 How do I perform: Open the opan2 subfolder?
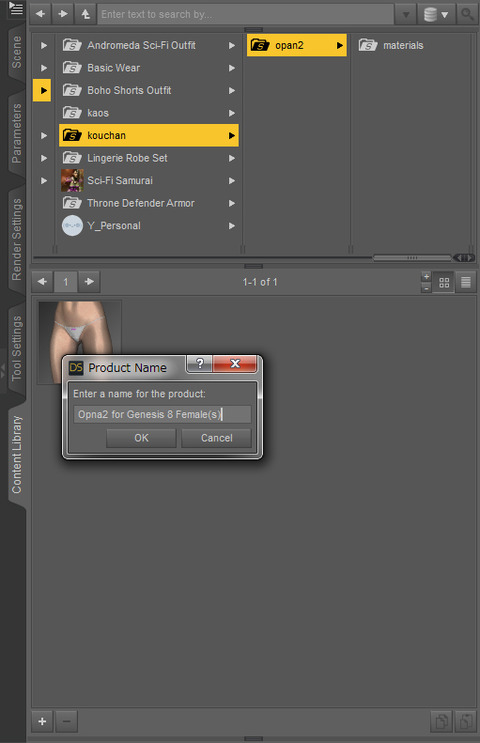click(297, 45)
